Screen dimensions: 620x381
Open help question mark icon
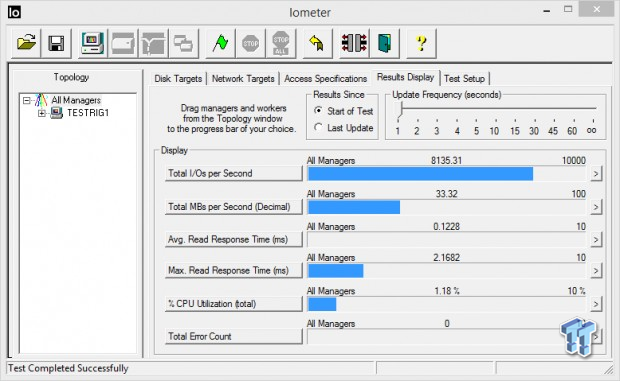(x=421, y=43)
